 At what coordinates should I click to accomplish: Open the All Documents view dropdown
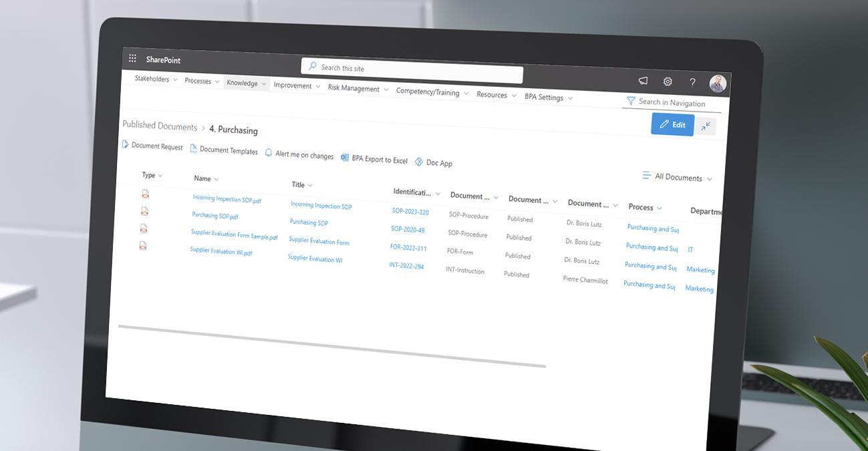678,177
